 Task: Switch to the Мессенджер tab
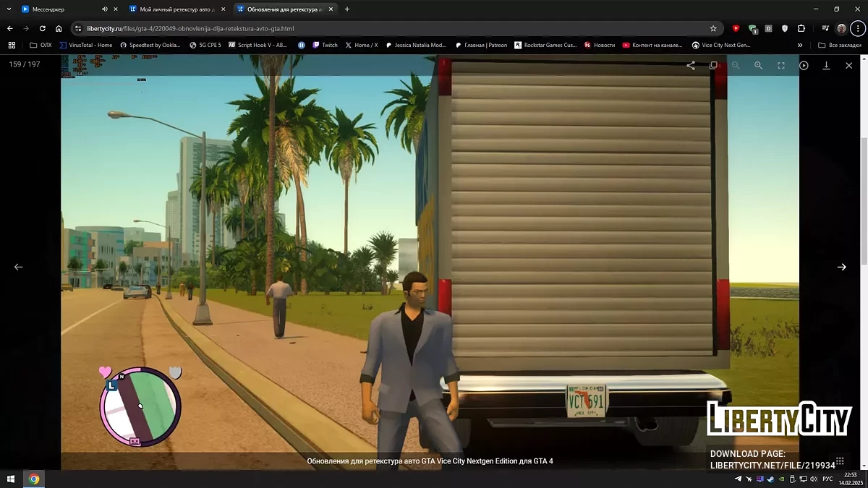pyautogui.click(x=58, y=9)
